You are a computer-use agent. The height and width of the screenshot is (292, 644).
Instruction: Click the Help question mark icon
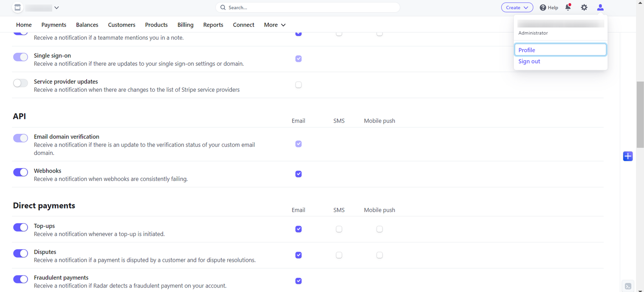point(543,7)
